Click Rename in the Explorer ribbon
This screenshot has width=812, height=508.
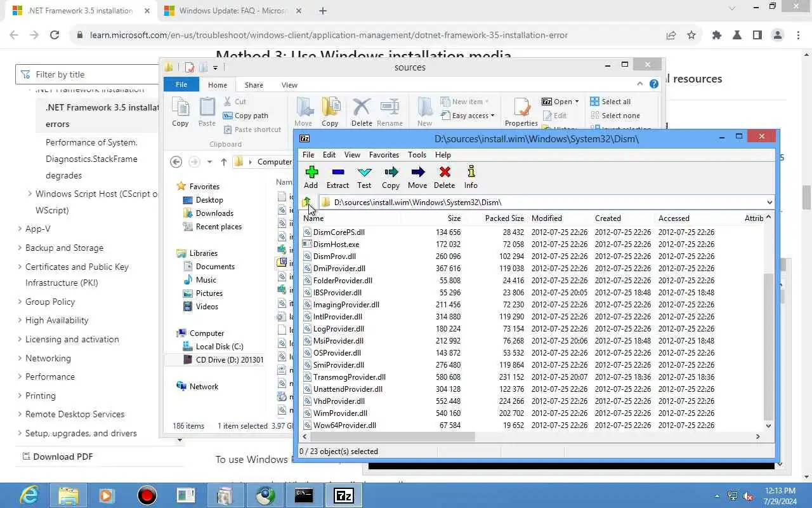click(x=390, y=112)
